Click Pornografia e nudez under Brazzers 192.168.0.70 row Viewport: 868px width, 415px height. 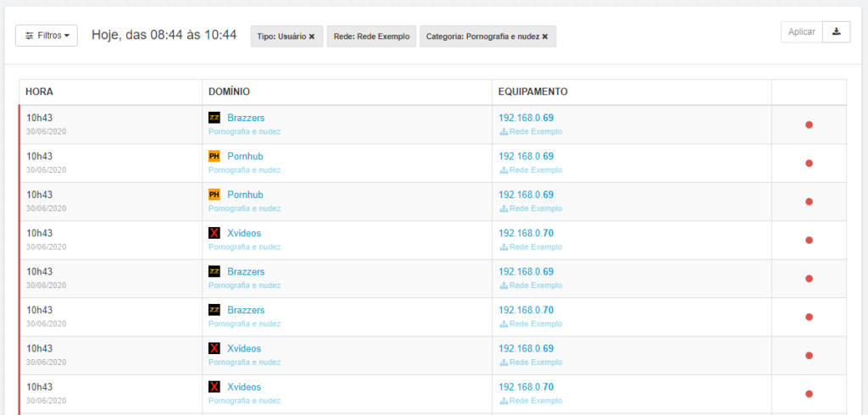pyautogui.click(x=244, y=324)
